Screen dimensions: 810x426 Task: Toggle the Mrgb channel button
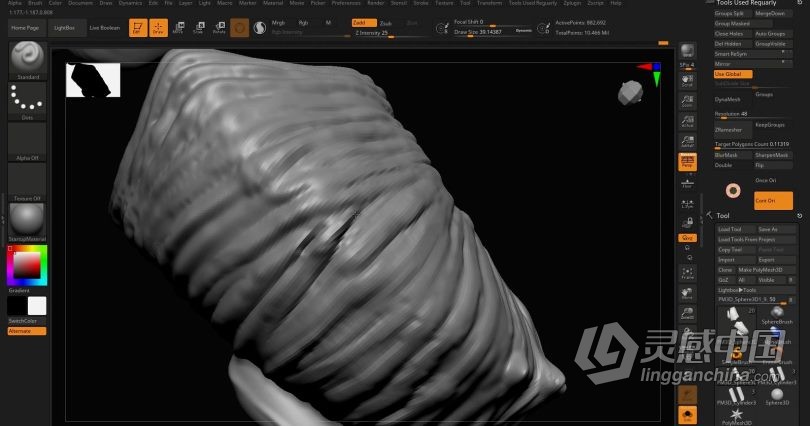click(278, 23)
